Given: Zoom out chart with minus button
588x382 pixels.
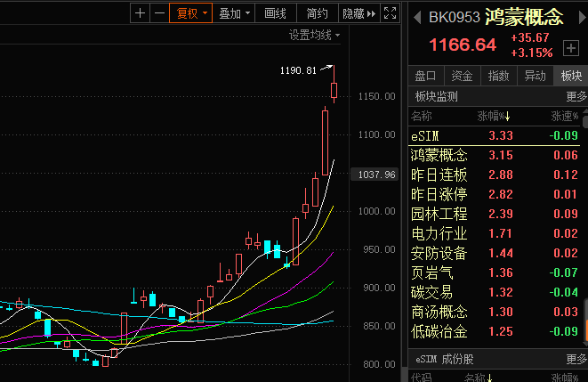Looking at the screenshot, I should (159, 13).
